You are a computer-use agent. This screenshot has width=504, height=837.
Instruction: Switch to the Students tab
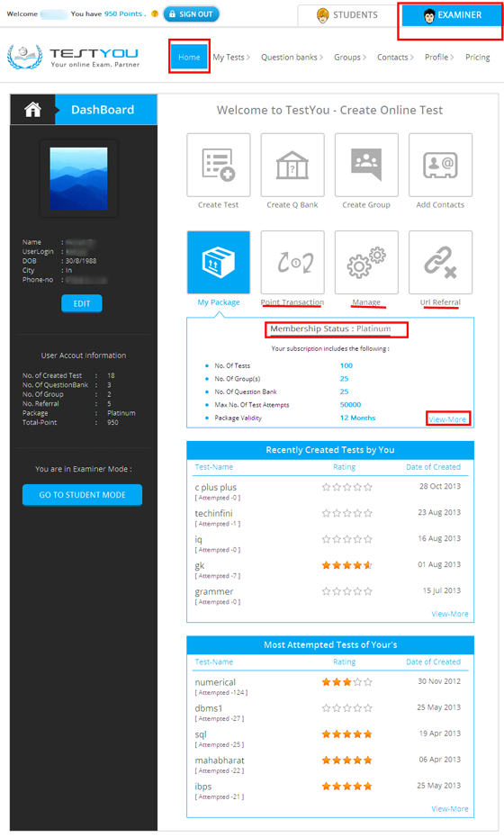tap(347, 15)
